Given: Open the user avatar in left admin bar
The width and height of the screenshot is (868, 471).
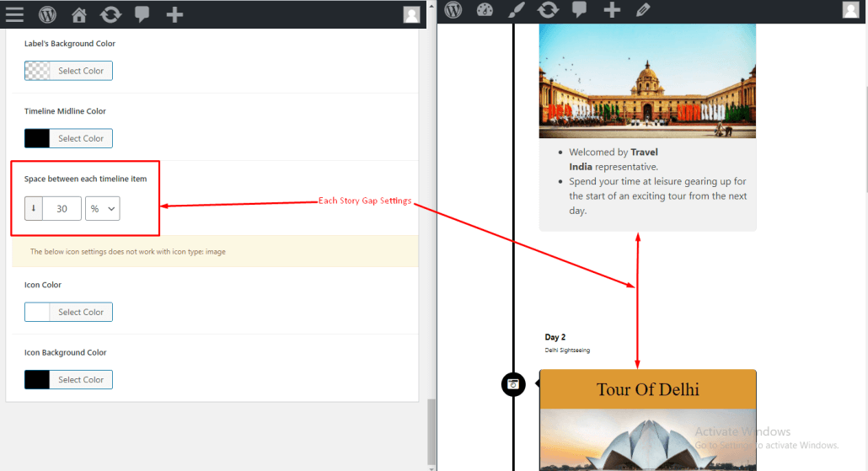Looking at the screenshot, I should point(411,14).
